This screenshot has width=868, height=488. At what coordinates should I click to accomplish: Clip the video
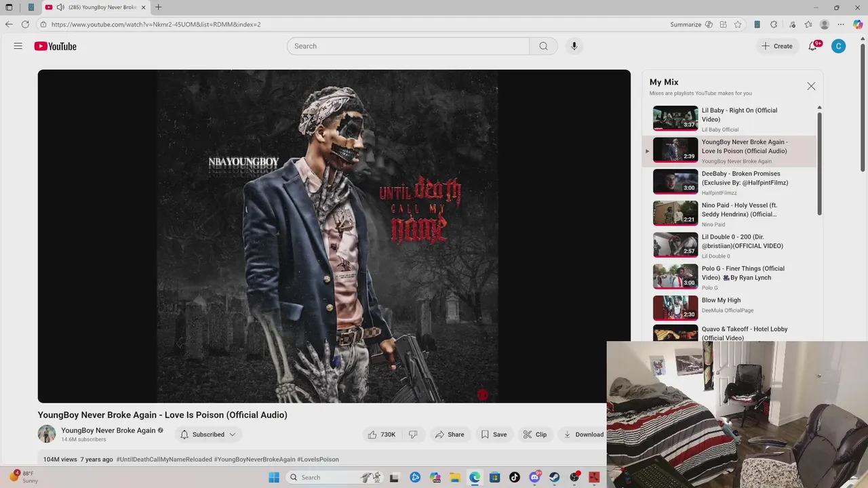534,434
